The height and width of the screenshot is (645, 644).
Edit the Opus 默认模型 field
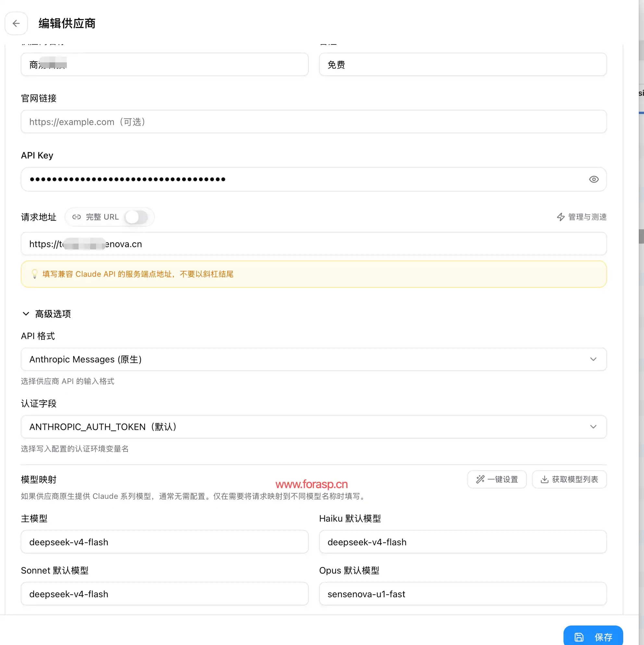(463, 594)
